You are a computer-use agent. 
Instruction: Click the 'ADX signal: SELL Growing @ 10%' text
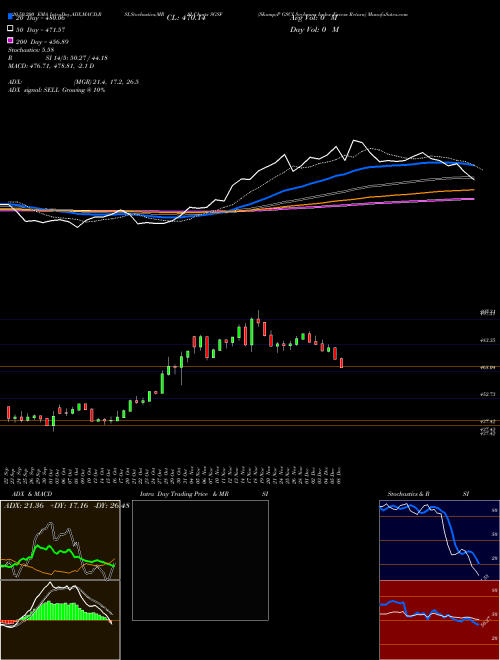56,90
